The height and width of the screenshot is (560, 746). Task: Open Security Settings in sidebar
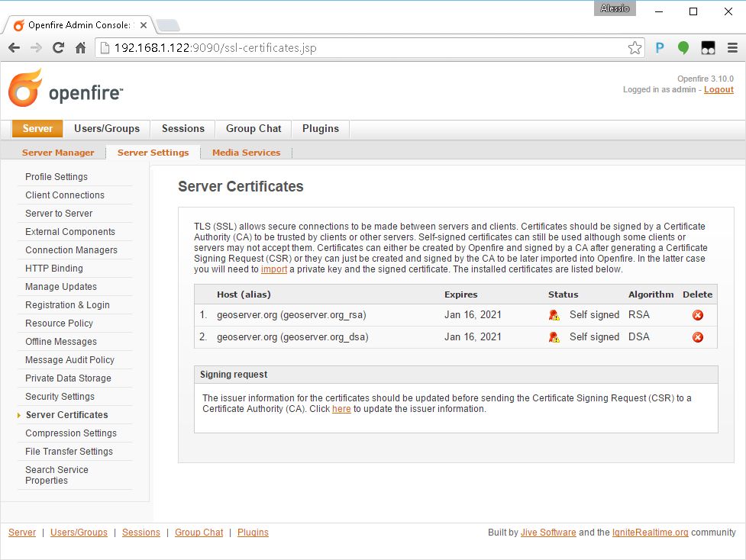point(60,397)
